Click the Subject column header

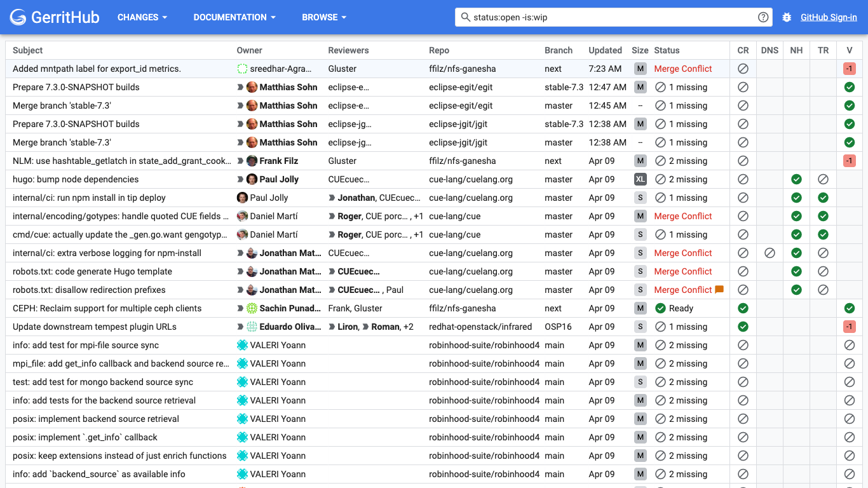[28, 50]
